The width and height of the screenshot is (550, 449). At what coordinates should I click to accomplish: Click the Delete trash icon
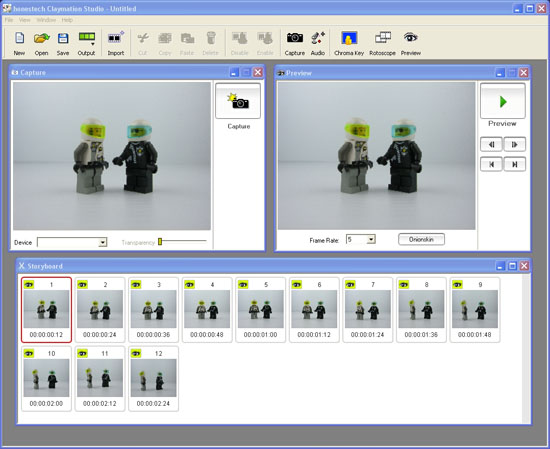pyautogui.click(x=211, y=38)
